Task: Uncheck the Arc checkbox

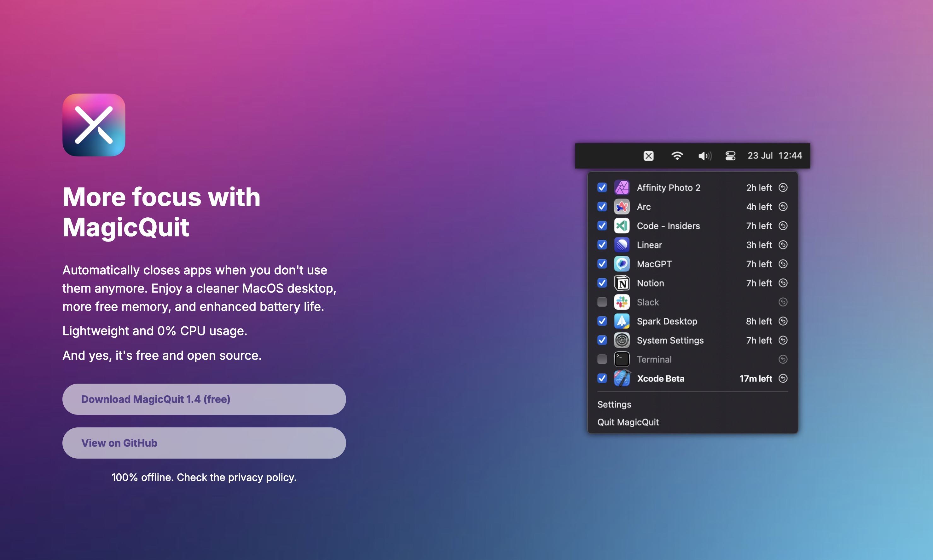Action: pyautogui.click(x=602, y=207)
